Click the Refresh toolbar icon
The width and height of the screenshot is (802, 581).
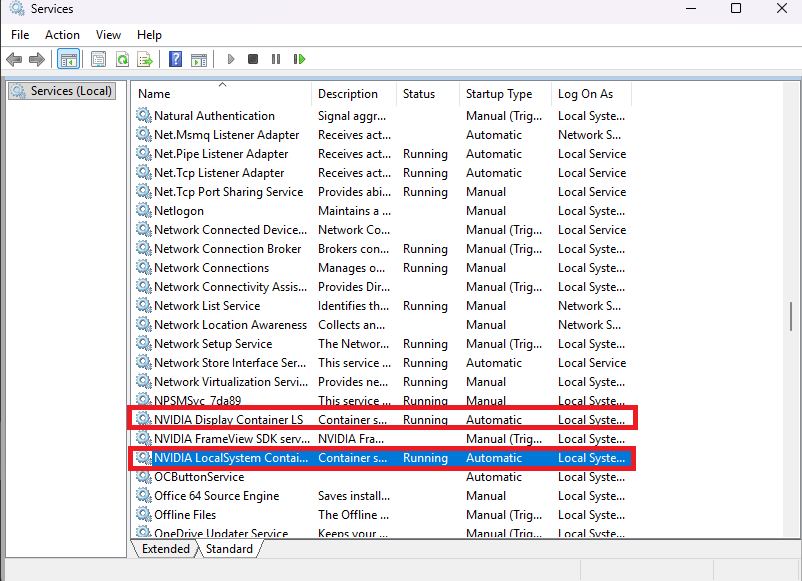click(122, 59)
